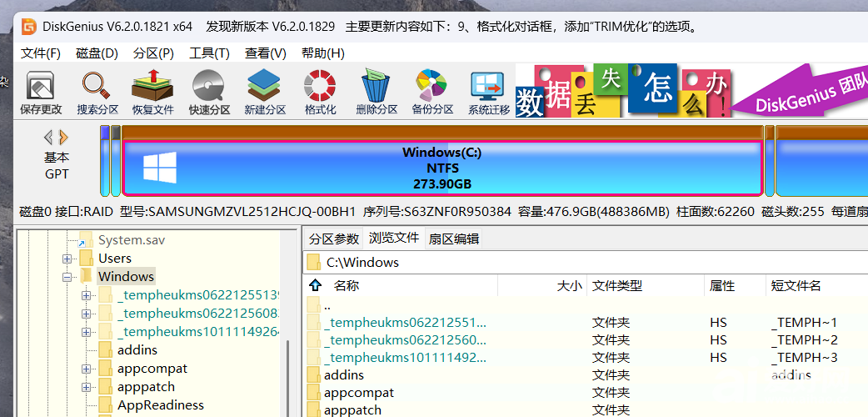Click the appcompat folder icon in file list
868x417 pixels.
(x=313, y=393)
